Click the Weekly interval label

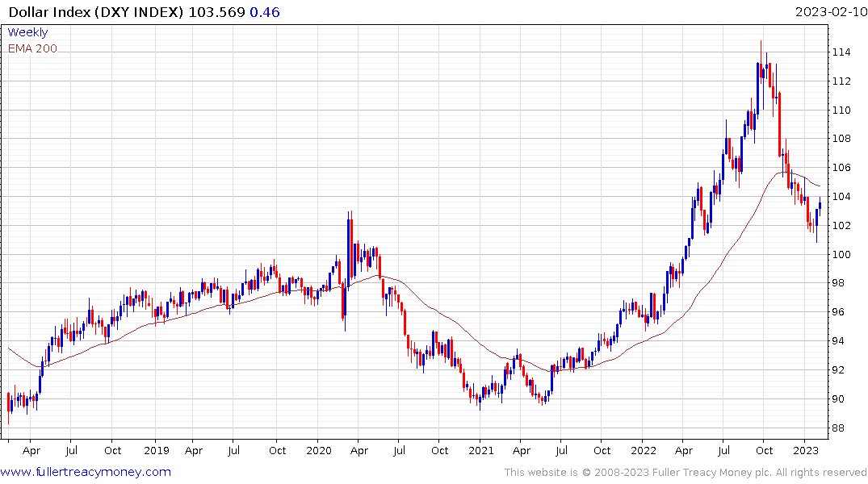pyautogui.click(x=27, y=32)
